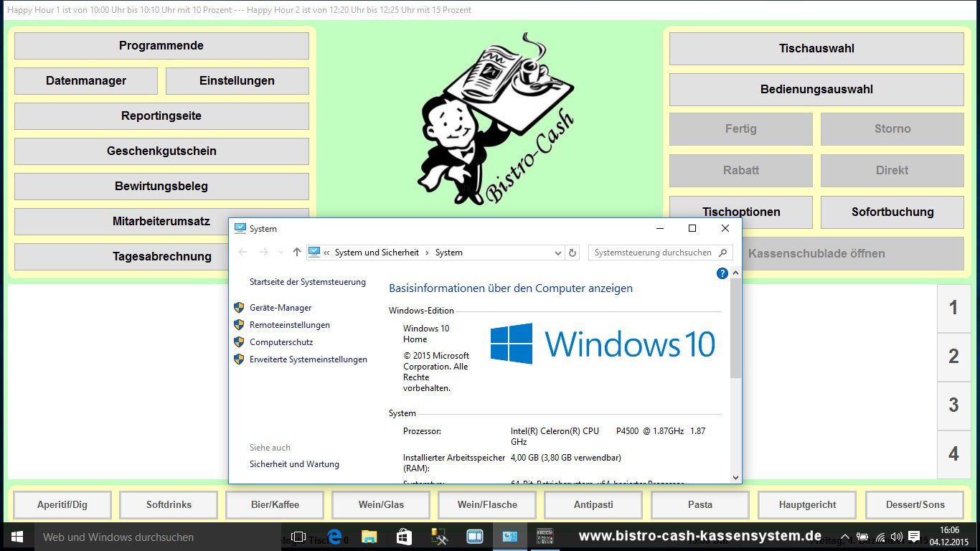The height and width of the screenshot is (551, 980).
Task: Click the Geschenkgutschein button
Action: coord(161,151)
